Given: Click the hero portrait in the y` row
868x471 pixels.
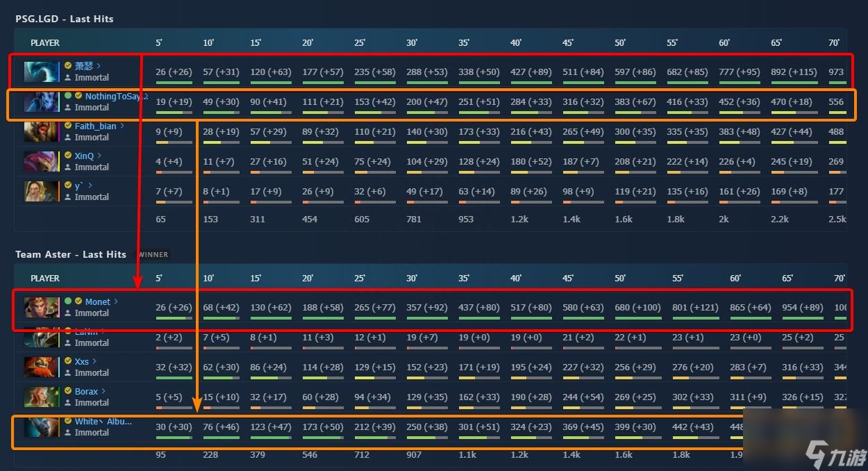Looking at the screenshot, I should (x=42, y=191).
